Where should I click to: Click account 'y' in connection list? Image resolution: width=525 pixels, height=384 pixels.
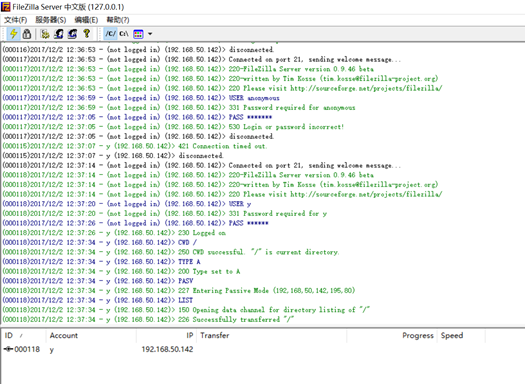pos(52,350)
